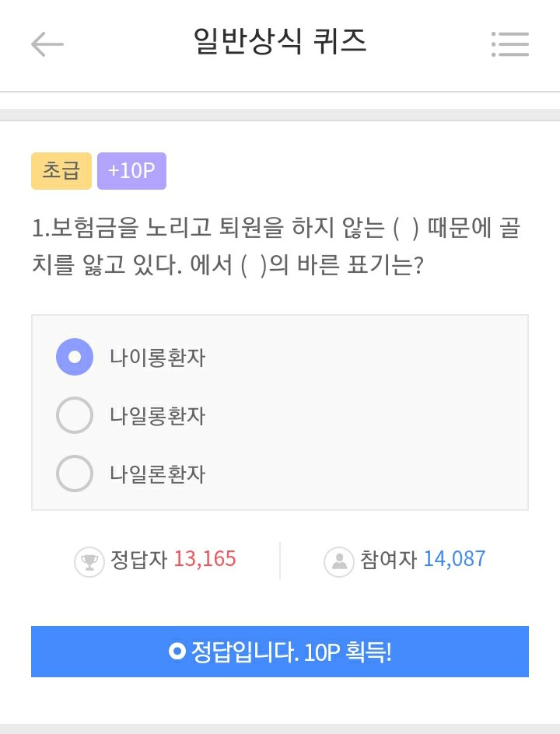The width and height of the screenshot is (560, 734).
Task: Click the 나일론환자 answer label text
Action: click(158, 474)
